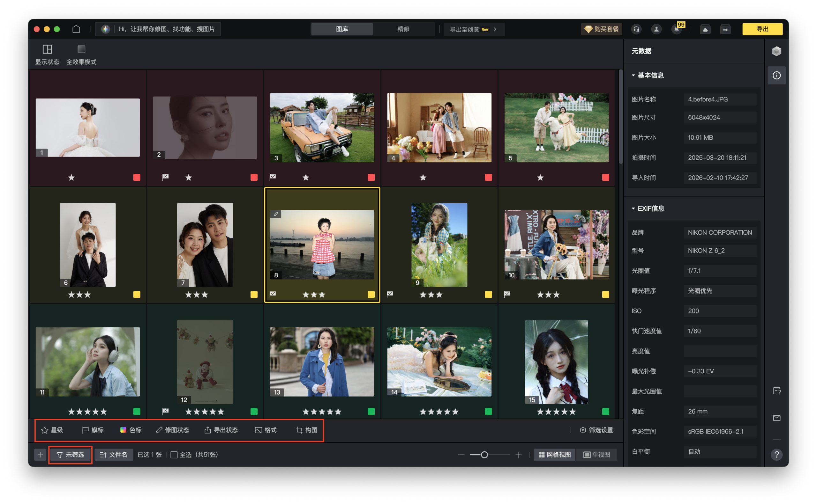Switch to 单视图 single image view
817x504 pixels.
pyautogui.click(x=597, y=454)
